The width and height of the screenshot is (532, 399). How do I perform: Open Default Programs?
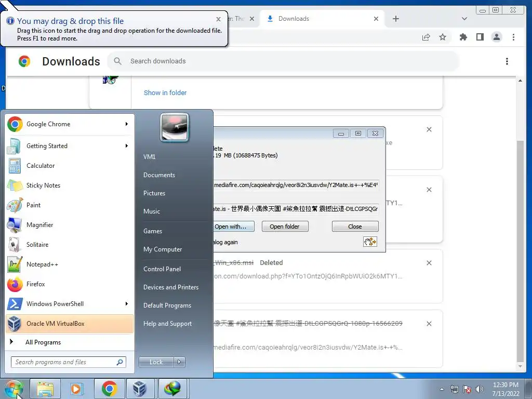pos(167,305)
